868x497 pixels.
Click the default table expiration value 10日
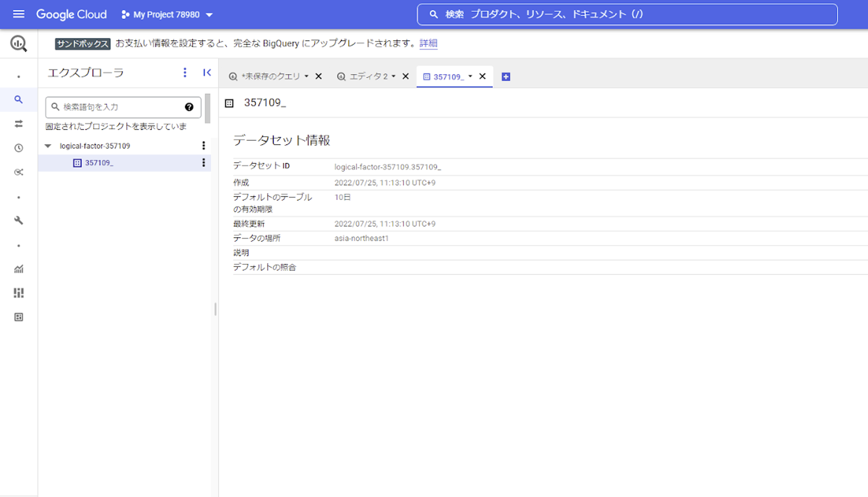(342, 197)
